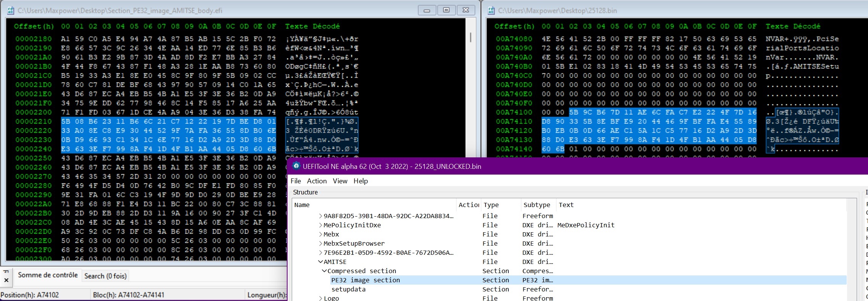Screen dimensions: 868x301
Task: Select the Somme de contrôle tab
Action: (x=48, y=275)
